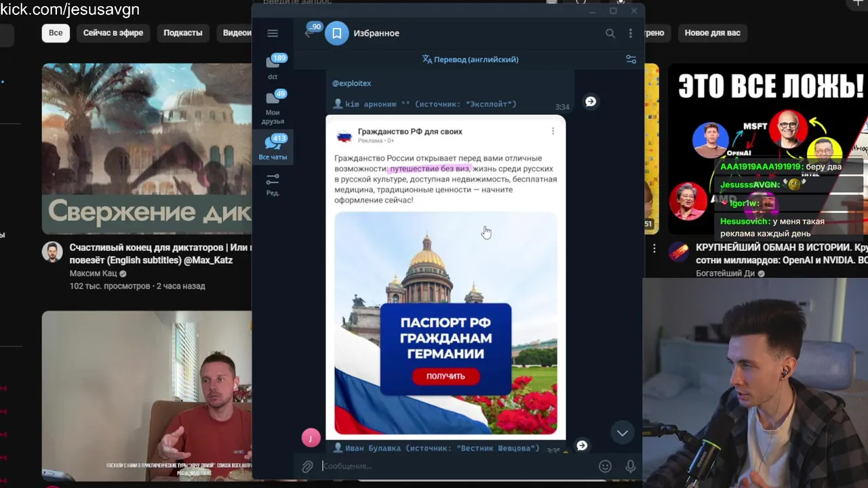The image size is (868, 488).
Task: Click the Сообщение message input field
Action: coord(458,466)
